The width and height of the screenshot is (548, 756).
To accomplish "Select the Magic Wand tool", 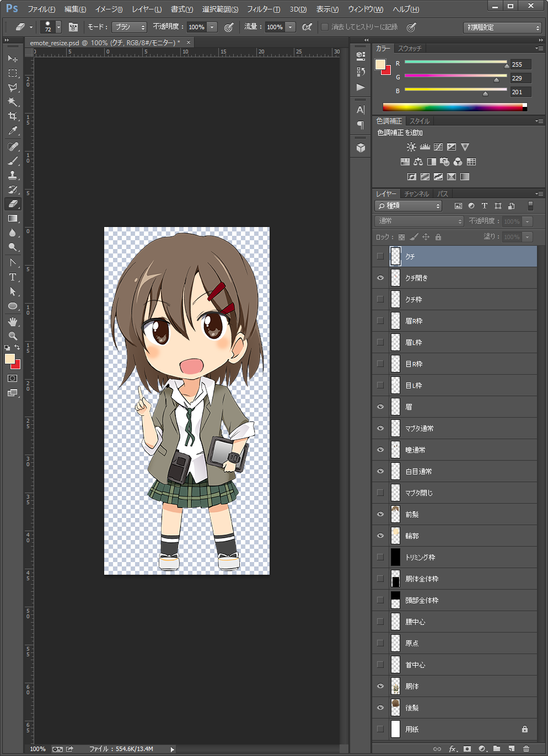I will 12,102.
